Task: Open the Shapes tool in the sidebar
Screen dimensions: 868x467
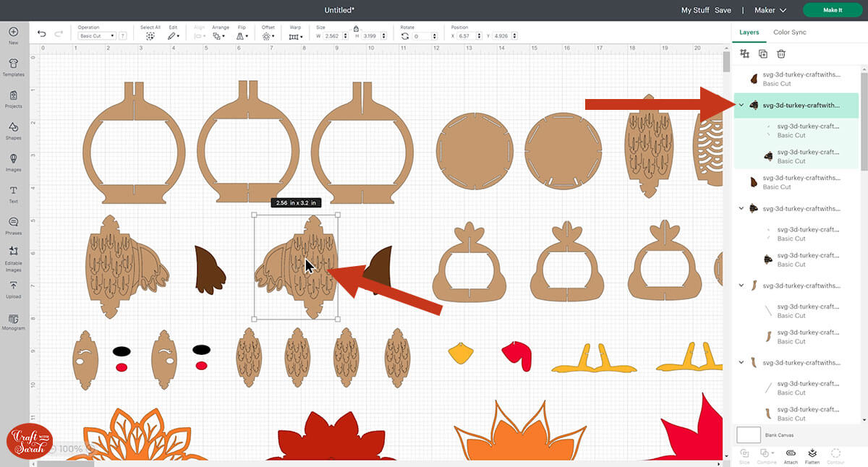Action: (x=13, y=129)
